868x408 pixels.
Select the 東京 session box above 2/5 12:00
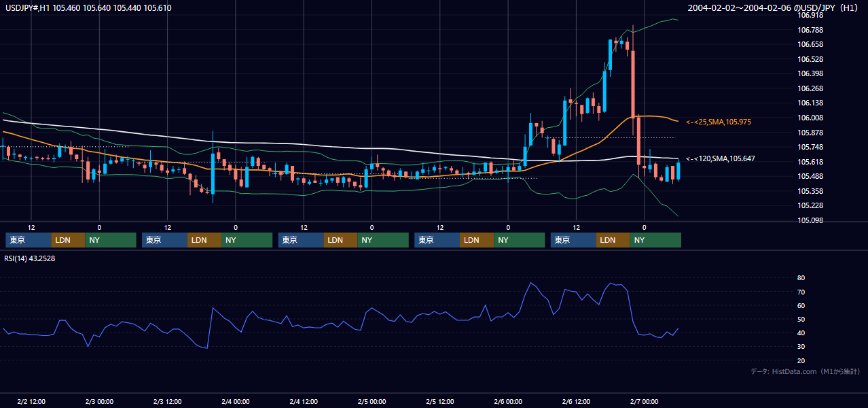(x=437, y=240)
